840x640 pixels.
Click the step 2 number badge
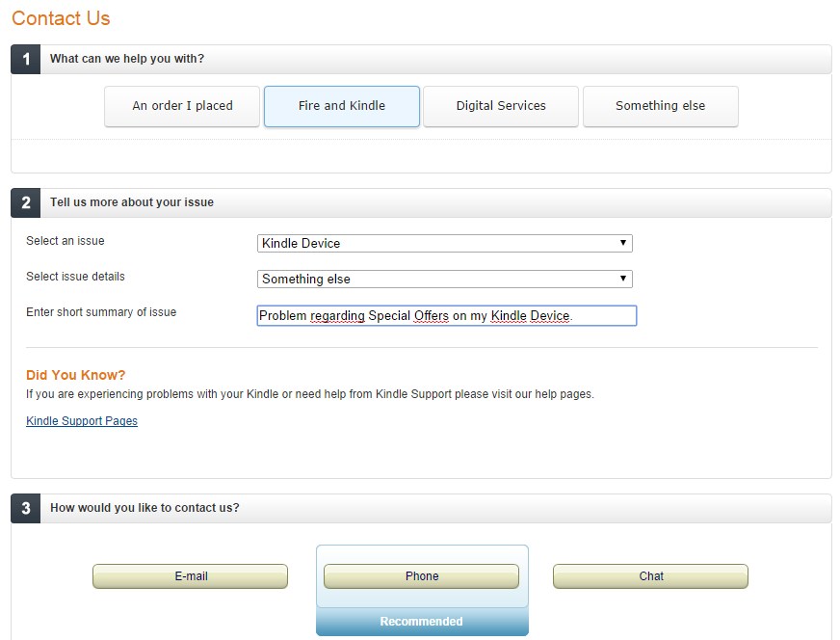pos(26,202)
